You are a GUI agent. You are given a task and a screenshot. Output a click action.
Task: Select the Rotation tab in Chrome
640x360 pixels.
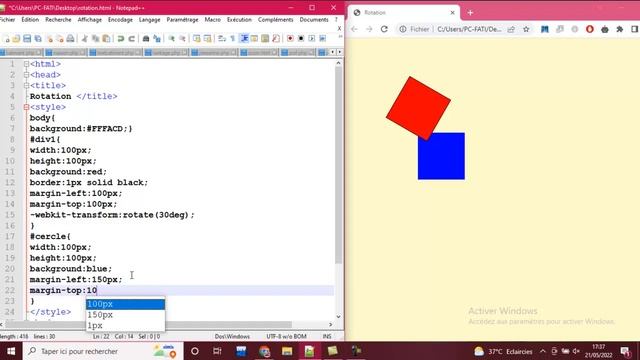403,13
